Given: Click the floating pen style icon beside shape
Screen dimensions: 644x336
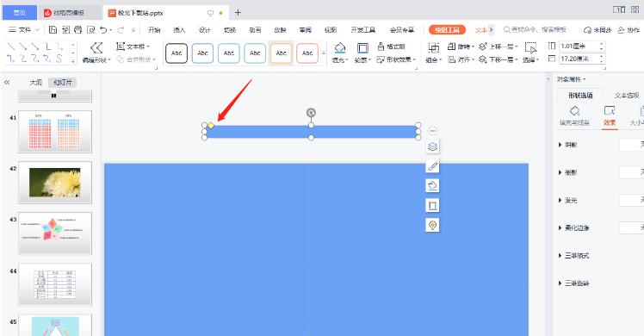Looking at the screenshot, I should (432, 166).
